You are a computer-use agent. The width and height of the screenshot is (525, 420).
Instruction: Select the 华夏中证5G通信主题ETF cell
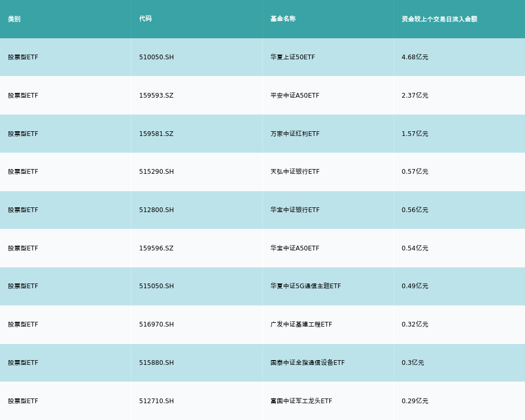pos(306,286)
